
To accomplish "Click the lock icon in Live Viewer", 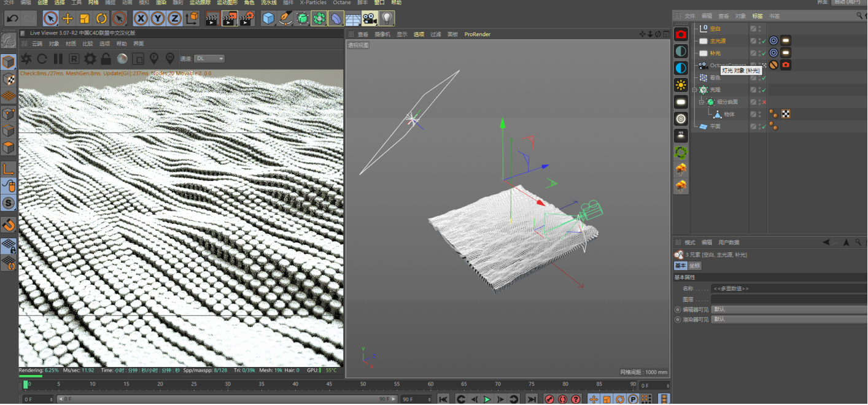I will pos(106,59).
